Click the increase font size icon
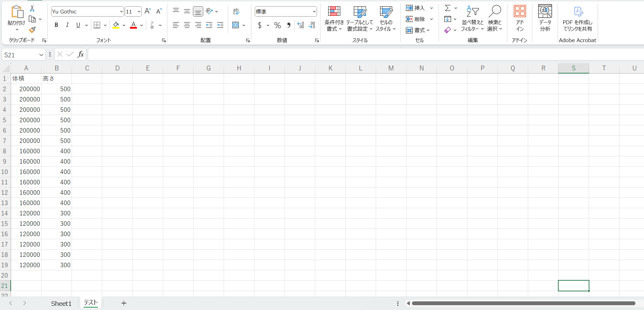The width and height of the screenshot is (644, 310). pos(148,11)
